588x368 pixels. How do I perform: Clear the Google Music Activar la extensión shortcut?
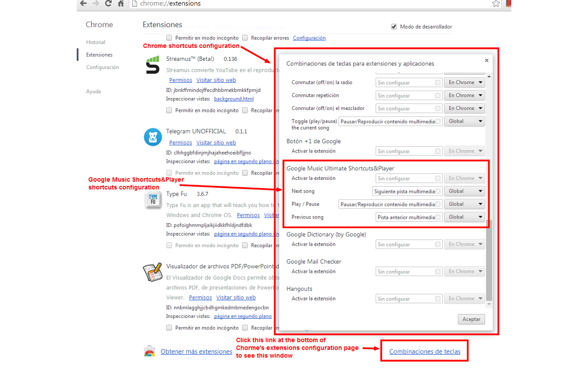tap(438, 178)
